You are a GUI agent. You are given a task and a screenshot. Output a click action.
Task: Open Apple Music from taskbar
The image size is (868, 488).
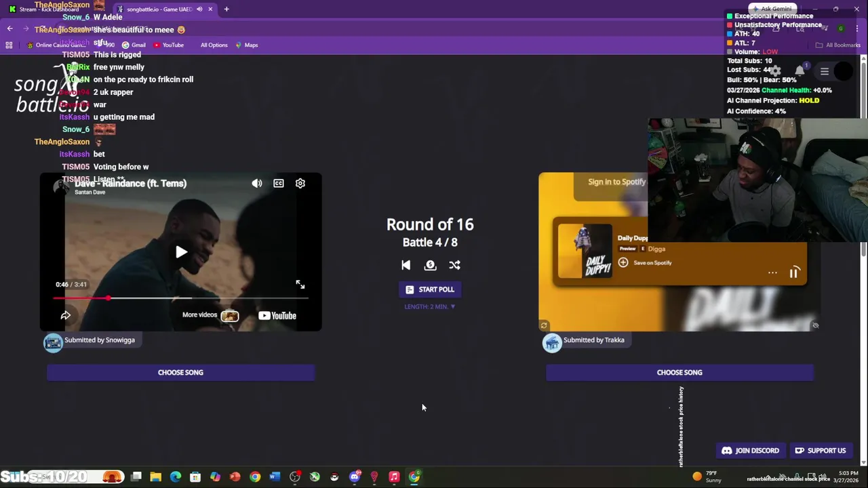tap(394, 477)
